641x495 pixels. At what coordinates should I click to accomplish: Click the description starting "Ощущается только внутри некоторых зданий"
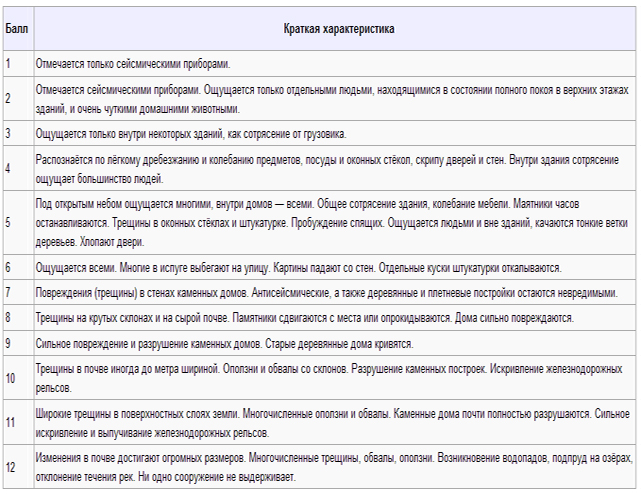coord(191,133)
